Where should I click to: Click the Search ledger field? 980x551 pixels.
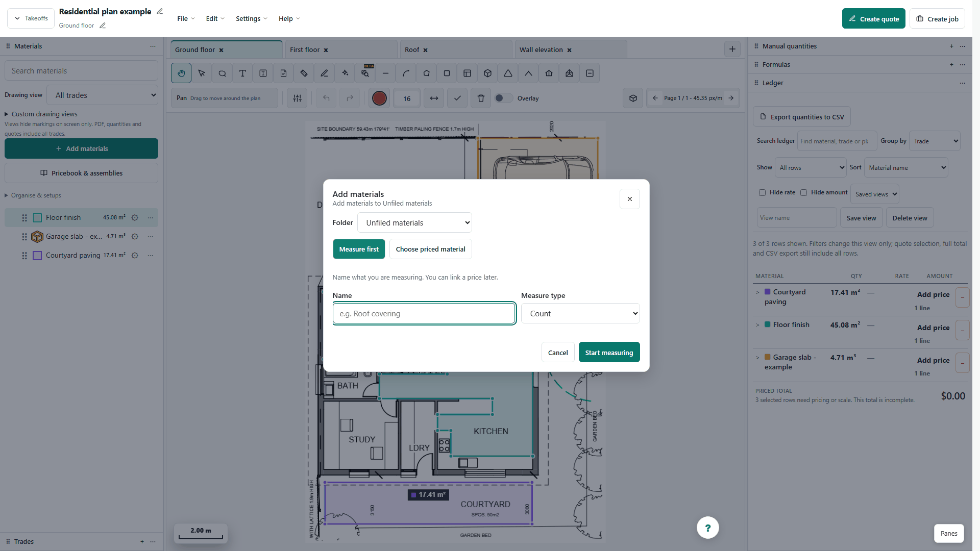837,141
